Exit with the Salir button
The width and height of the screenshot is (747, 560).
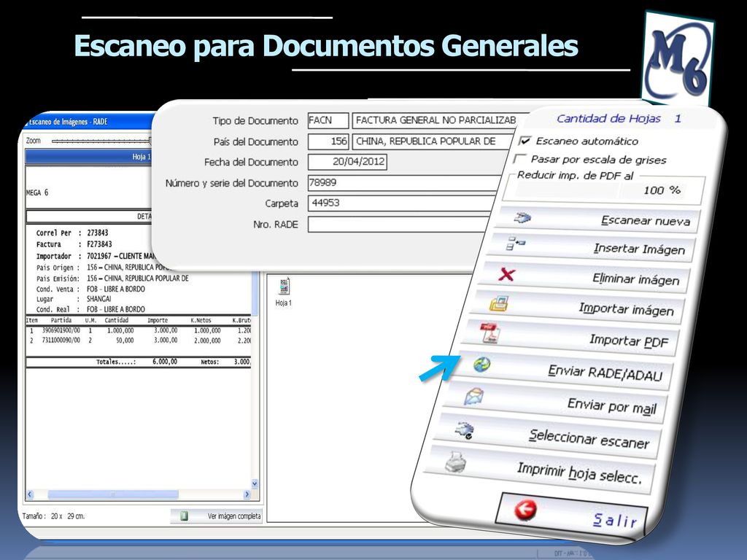[573, 516]
